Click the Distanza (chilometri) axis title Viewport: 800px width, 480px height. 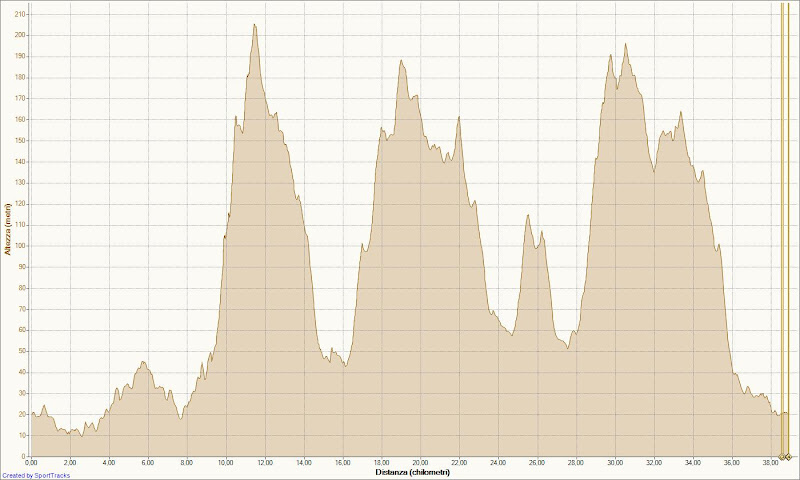413,472
